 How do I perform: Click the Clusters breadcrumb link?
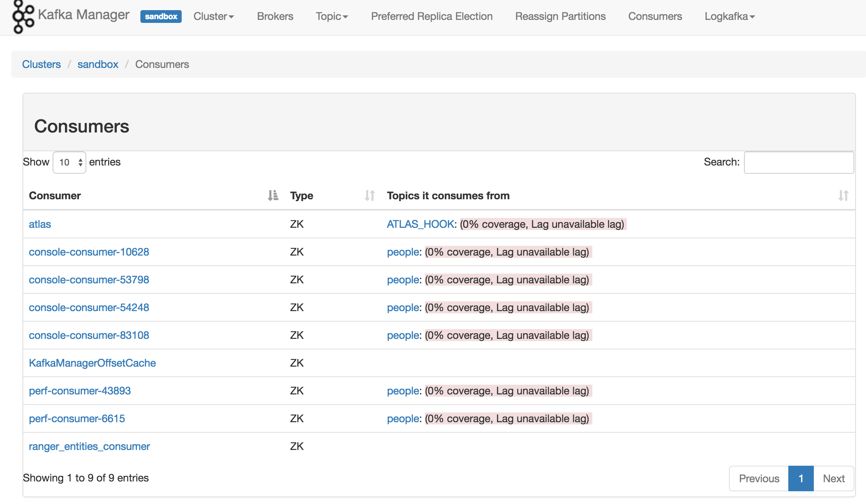(x=41, y=64)
